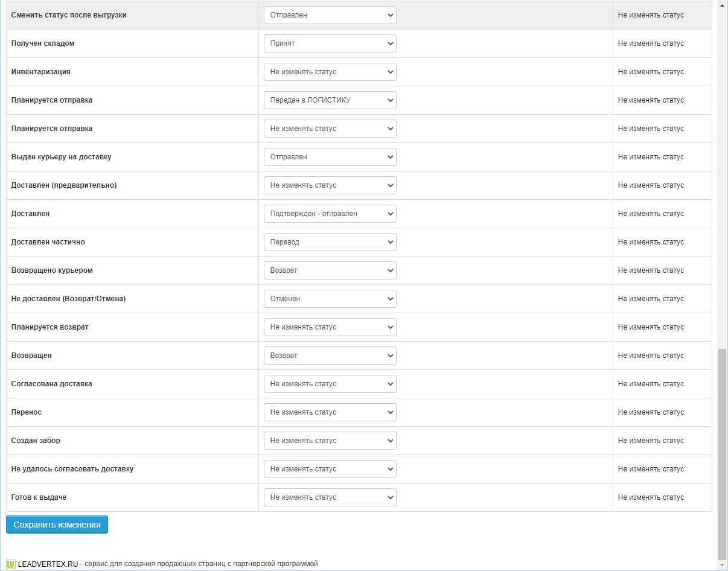Image resolution: width=728 pixels, height=571 pixels.
Task: Open the LEADVERTEX.RU footer link
Action: [48, 564]
